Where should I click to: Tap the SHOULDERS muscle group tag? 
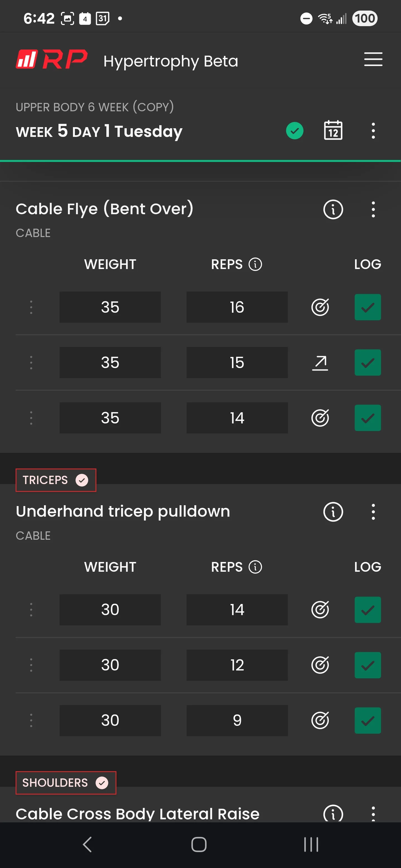tap(66, 782)
